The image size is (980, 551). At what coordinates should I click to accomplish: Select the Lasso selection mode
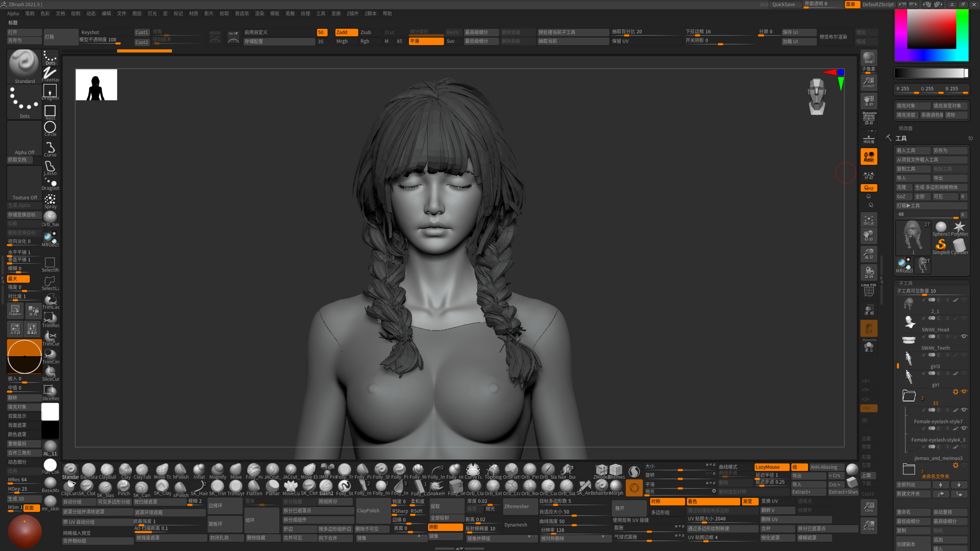(x=50, y=168)
